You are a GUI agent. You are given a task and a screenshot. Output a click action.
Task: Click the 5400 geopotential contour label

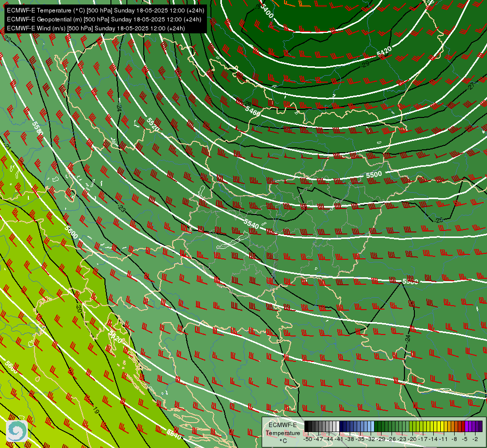point(267,10)
